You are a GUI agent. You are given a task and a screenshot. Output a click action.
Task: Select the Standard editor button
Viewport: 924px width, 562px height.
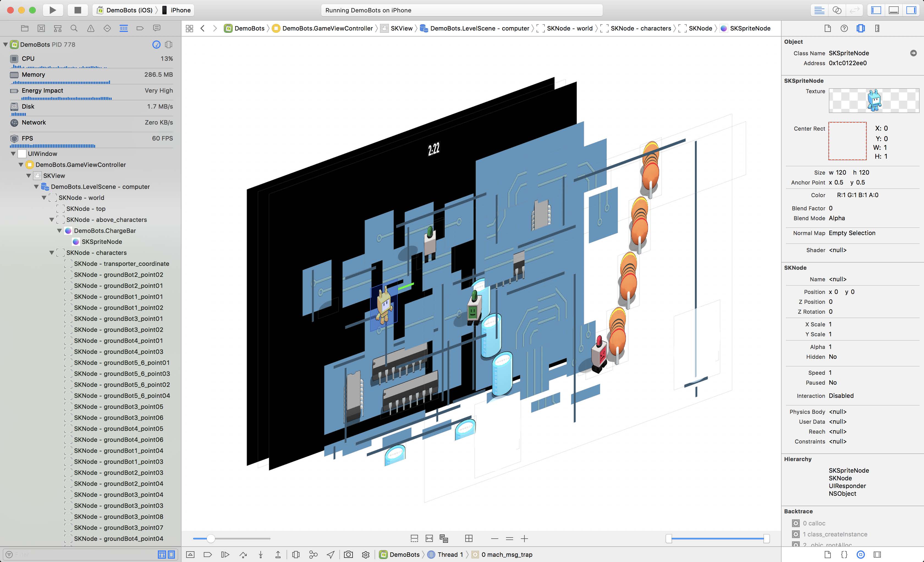click(x=820, y=10)
